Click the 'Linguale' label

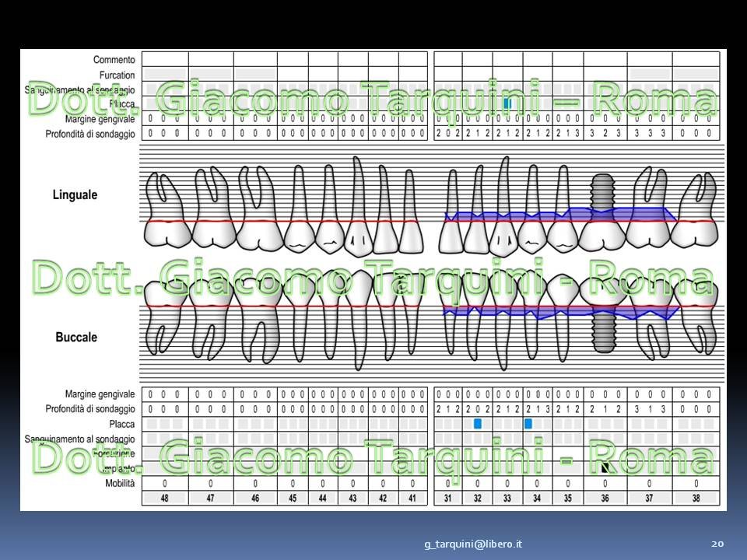(x=75, y=194)
